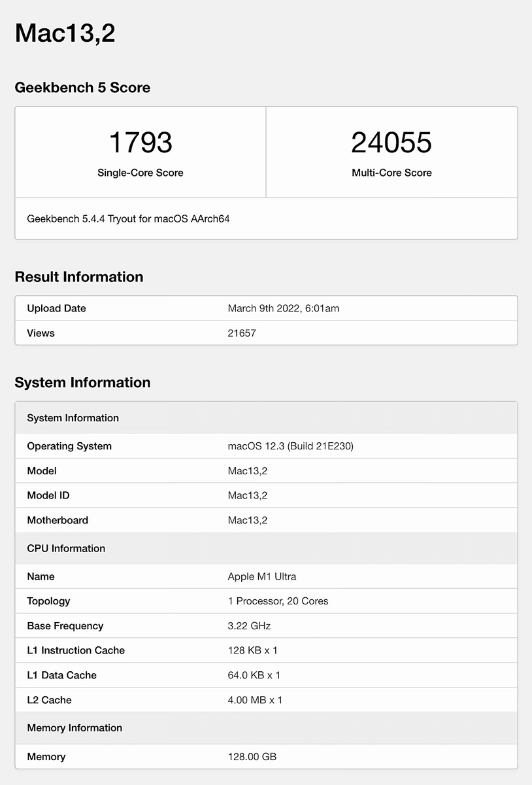Click the CPU Information header row
Screen dimensions: 532x785
click(x=266, y=548)
